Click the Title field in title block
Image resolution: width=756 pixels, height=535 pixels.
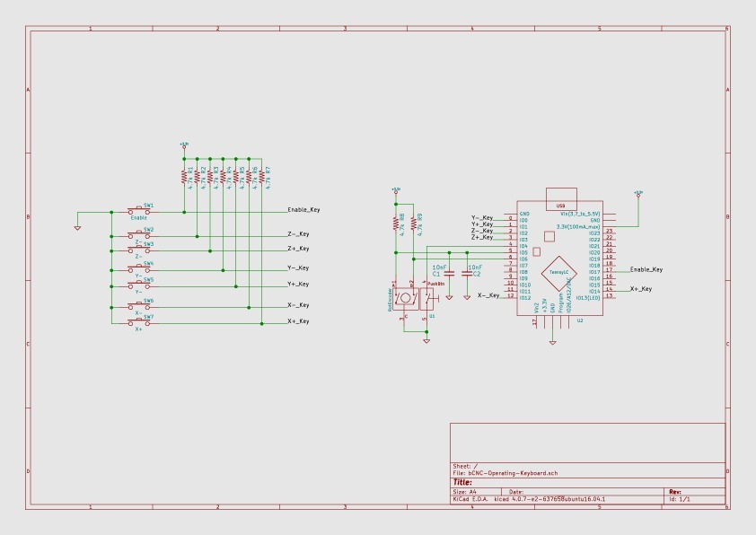click(x=462, y=482)
